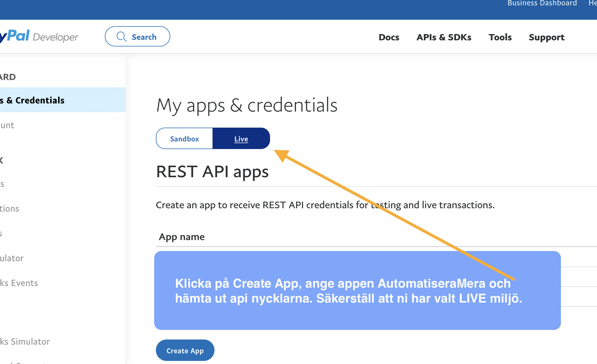Go to Business Dashboard link
Screen dimensions: 597x364
tap(542, 3)
